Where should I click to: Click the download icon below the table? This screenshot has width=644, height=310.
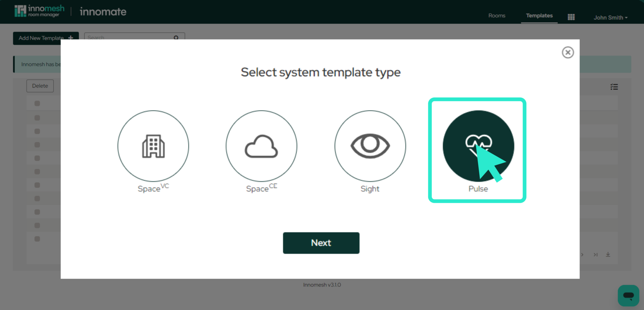click(608, 255)
